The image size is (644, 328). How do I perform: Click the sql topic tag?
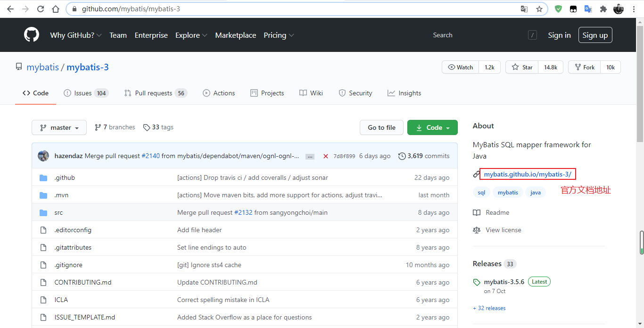click(x=481, y=193)
